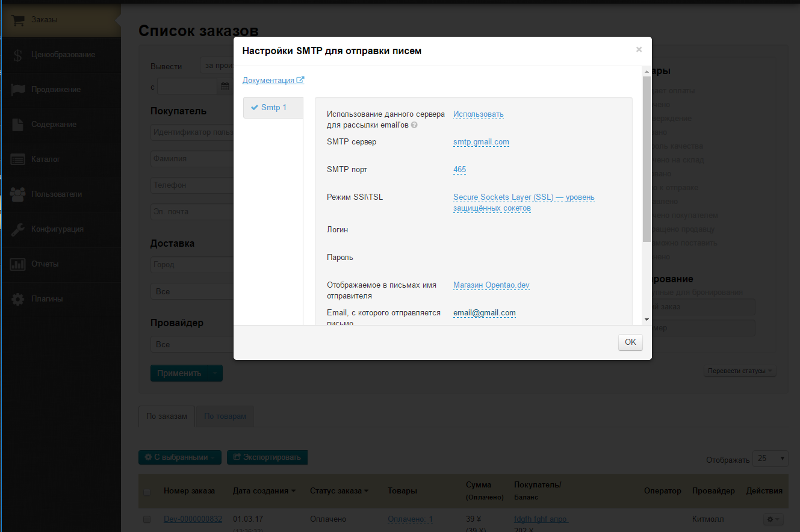
Task: Edit smtp.gmail.com server value
Action: coord(481,142)
